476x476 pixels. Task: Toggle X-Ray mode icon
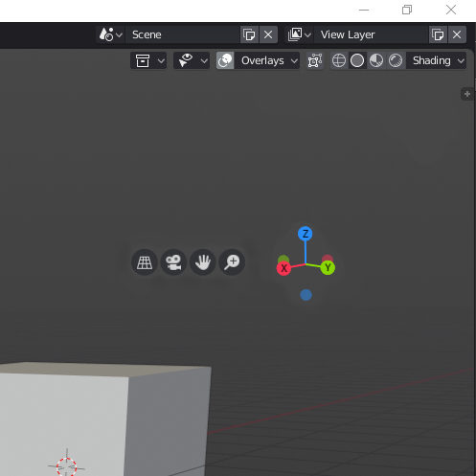pos(315,60)
